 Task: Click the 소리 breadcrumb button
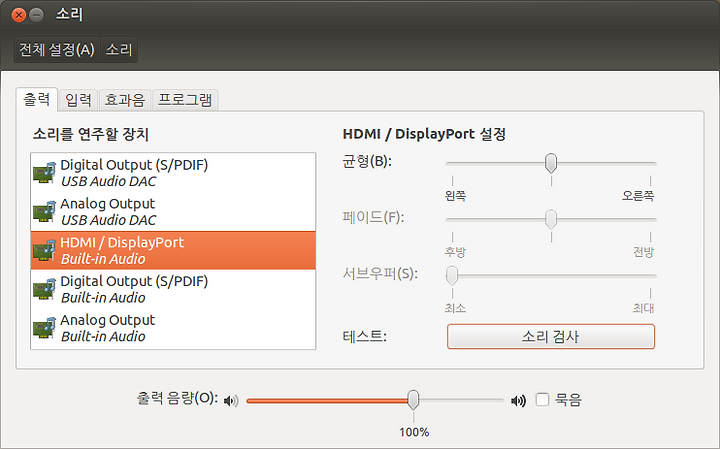tap(119, 50)
